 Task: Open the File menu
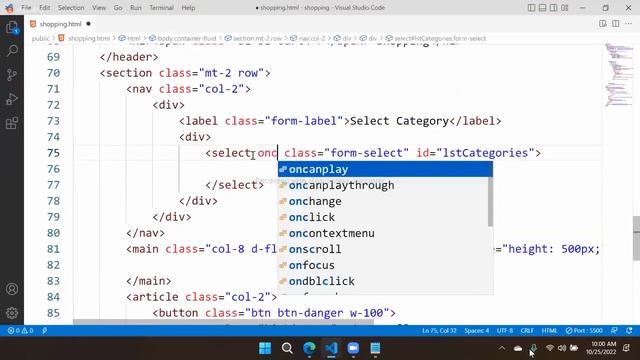tap(26, 8)
